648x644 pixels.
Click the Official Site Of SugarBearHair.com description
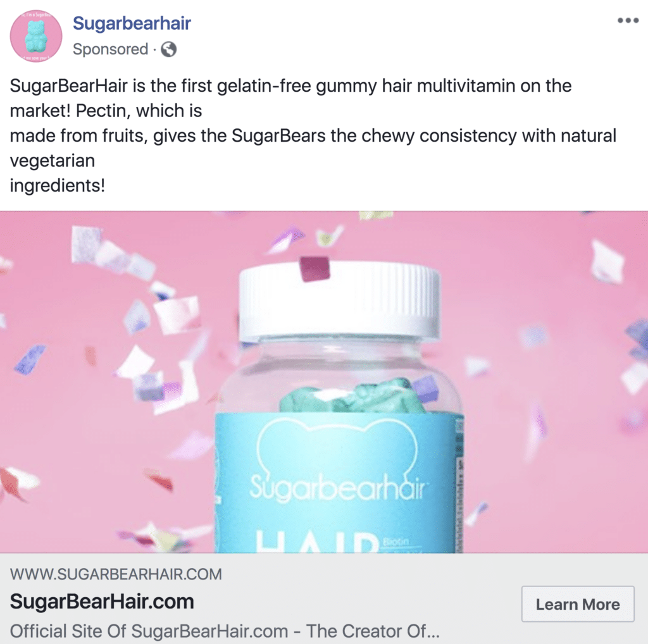click(225, 631)
